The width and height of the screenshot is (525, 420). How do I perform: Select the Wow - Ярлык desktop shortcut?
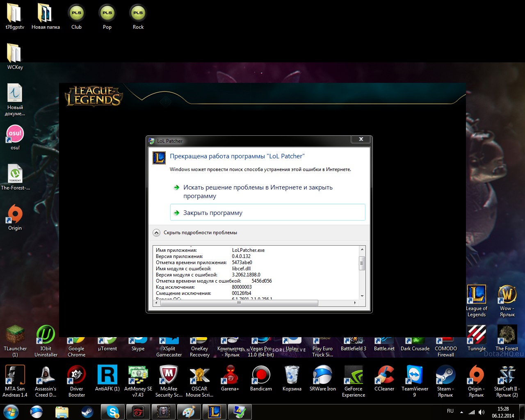[x=507, y=301]
